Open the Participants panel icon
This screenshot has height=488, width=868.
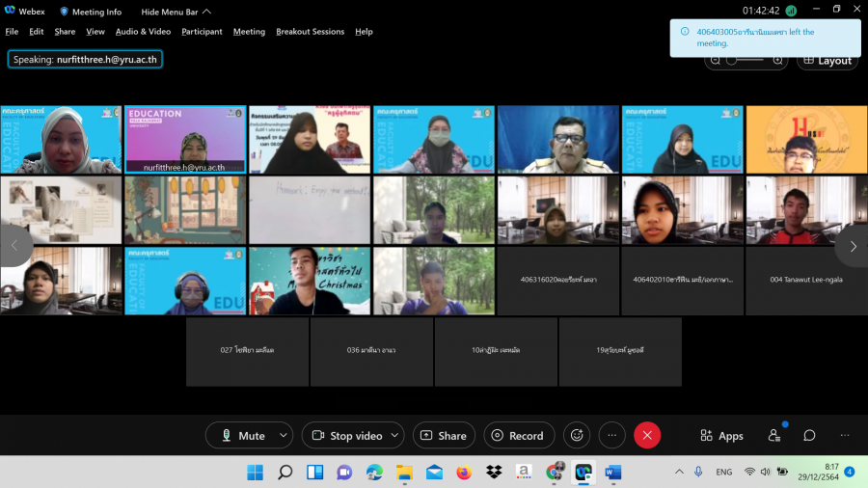[x=773, y=436]
